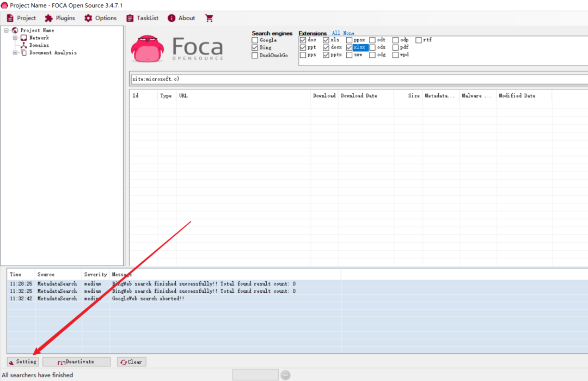588x381 pixels.
Task: Click the site search query field
Action: pos(359,79)
